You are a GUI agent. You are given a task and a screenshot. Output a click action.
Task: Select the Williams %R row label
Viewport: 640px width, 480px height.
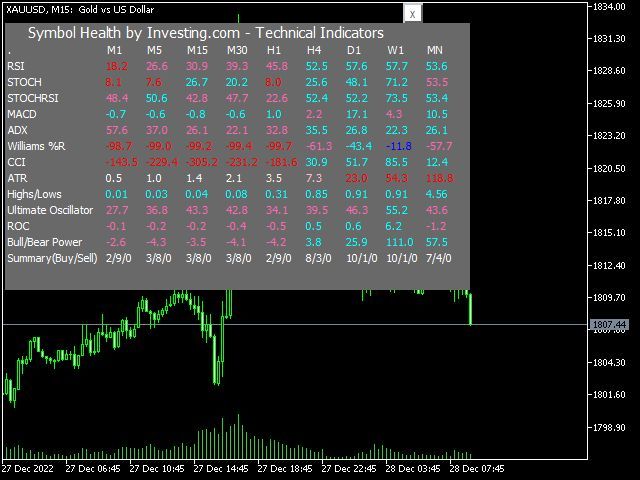click(36, 146)
